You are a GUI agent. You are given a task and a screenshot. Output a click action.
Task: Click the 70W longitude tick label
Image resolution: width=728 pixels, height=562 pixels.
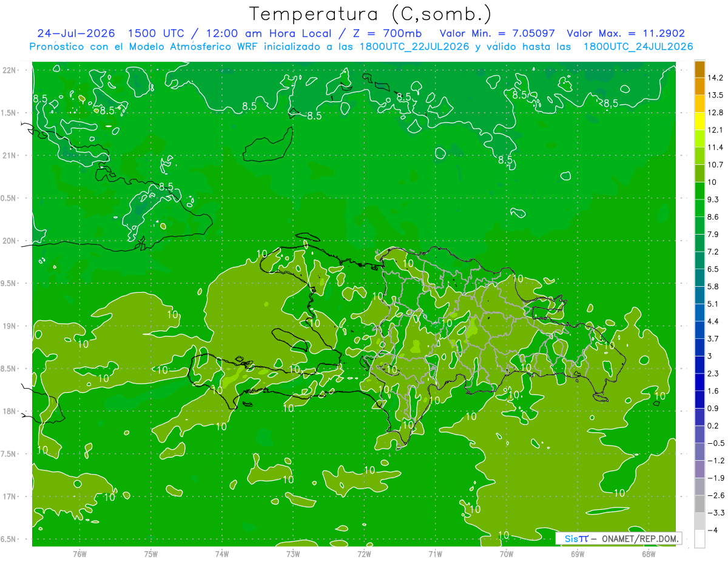click(x=507, y=554)
